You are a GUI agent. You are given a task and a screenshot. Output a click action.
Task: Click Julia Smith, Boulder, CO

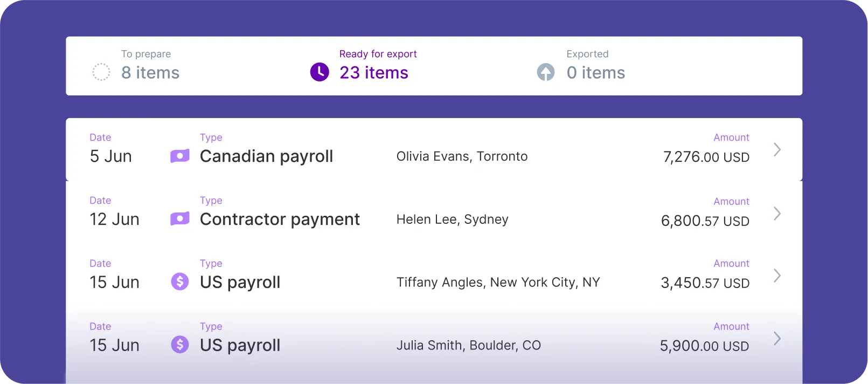click(468, 345)
